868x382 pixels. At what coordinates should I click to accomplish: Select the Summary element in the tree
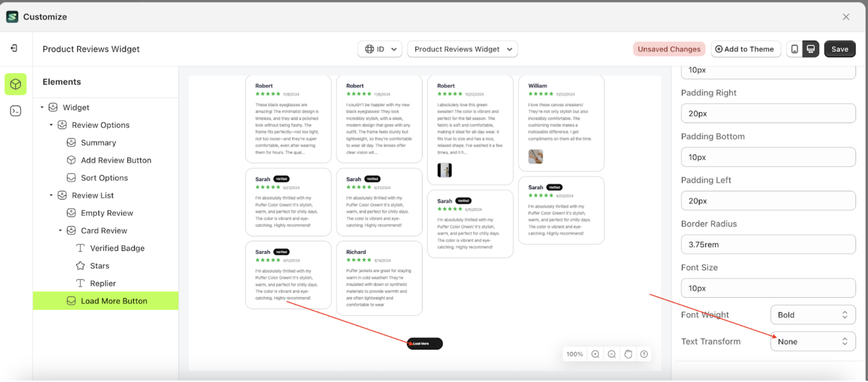[x=98, y=142]
